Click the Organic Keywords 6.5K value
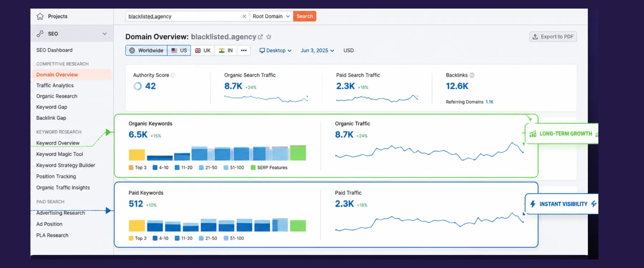This screenshot has width=644, height=268. coord(138,135)
